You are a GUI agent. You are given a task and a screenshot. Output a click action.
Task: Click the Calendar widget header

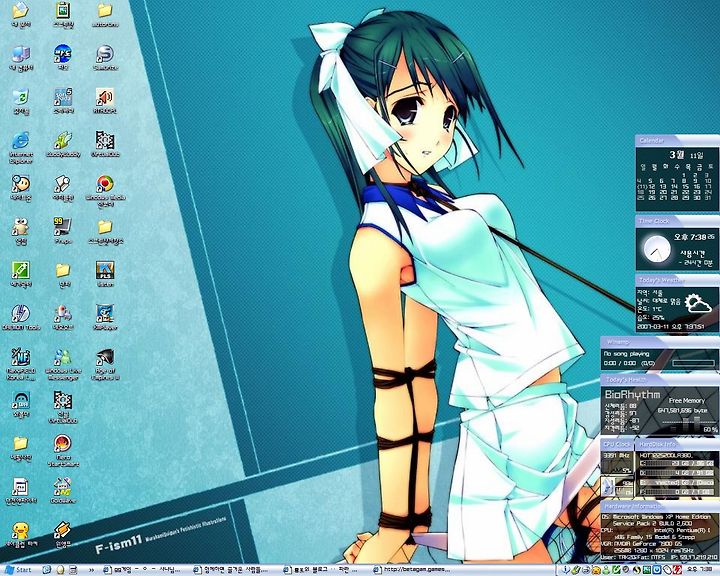point(677,140)
